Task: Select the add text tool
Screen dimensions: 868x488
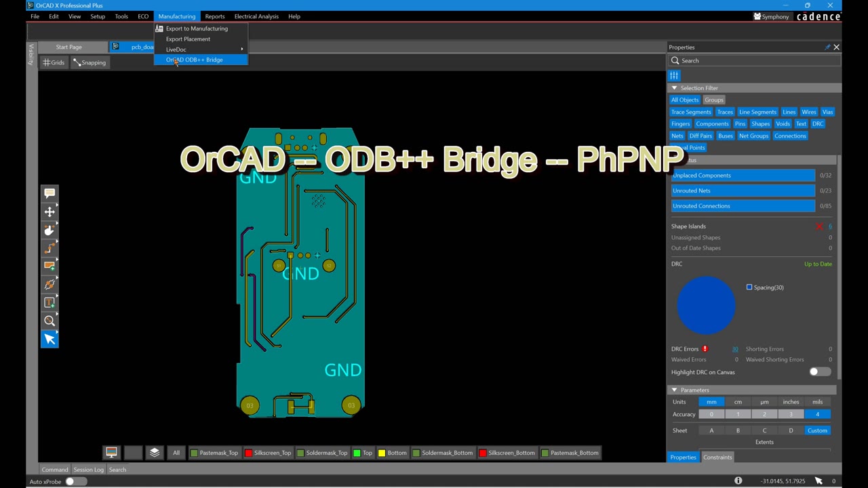Action: [x=50, y=302]
